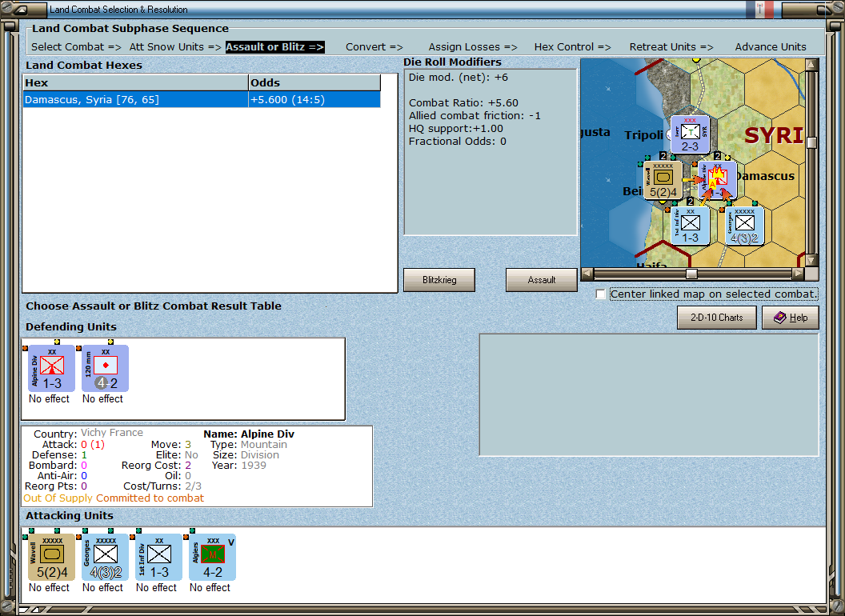Open the 2-D-10 Charts

(x=717, y=318)
